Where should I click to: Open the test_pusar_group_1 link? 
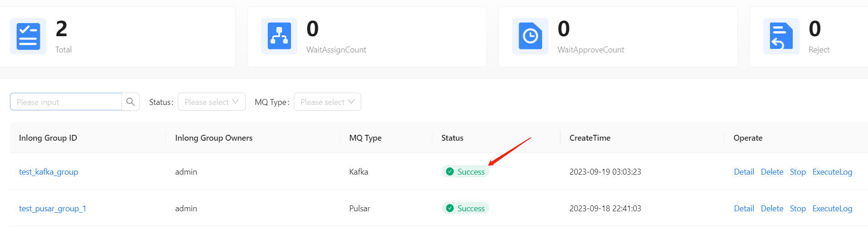tap(53, 209)
